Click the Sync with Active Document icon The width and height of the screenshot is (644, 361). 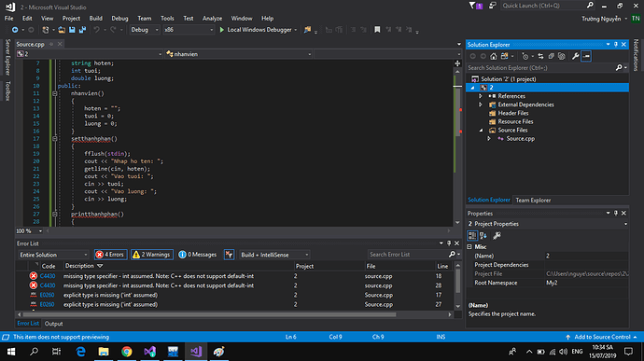tap(540, 56)
